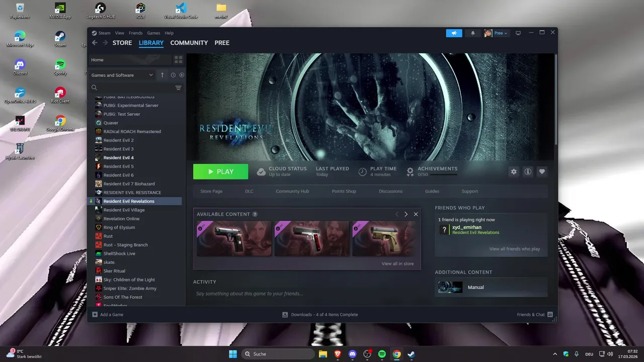Image resolution: width=644 pixels, height=362 pixels.
Task: Open the Steam menu
Action: point(104,33)
